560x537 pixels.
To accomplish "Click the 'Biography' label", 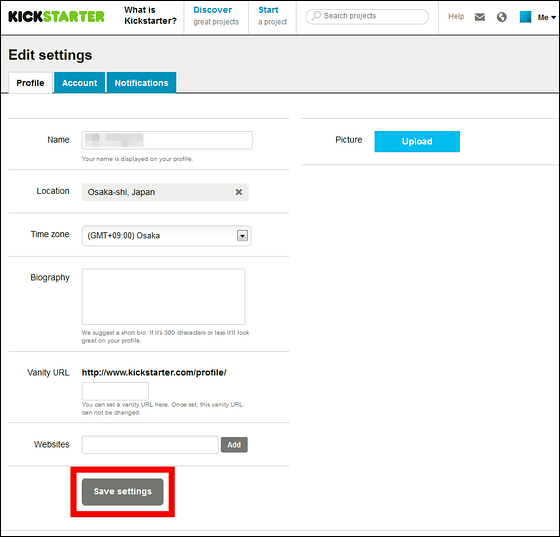I will tap(50, 277).
